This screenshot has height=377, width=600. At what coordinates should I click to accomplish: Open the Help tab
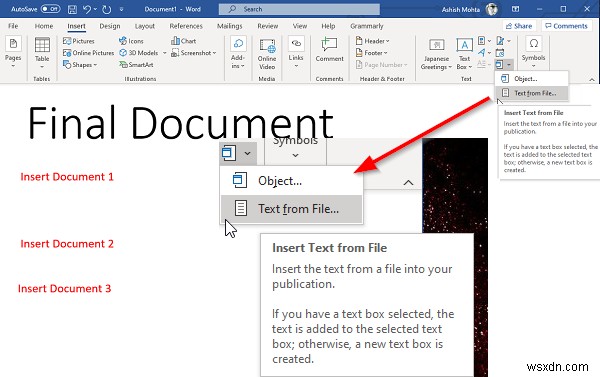(328, 26)
